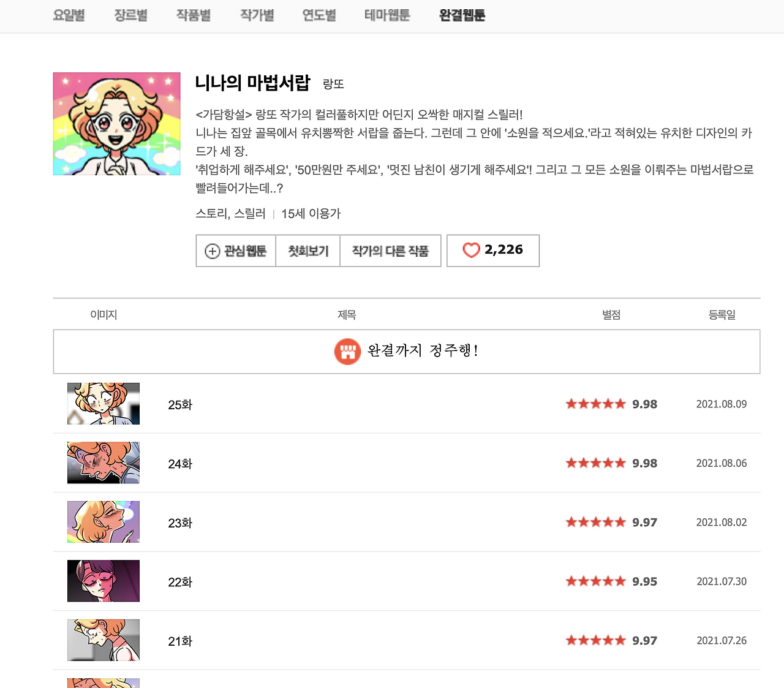Image resolution: width=784 pixels, height=688 pixels.
Task: Click the 제목 column header
Action: [347, 315]
